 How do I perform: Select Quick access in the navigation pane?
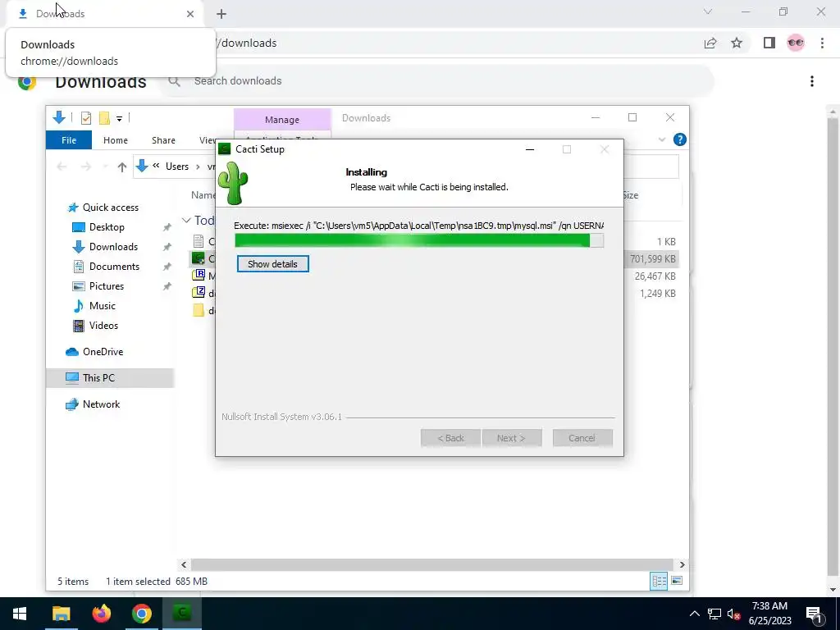(111, 208)
